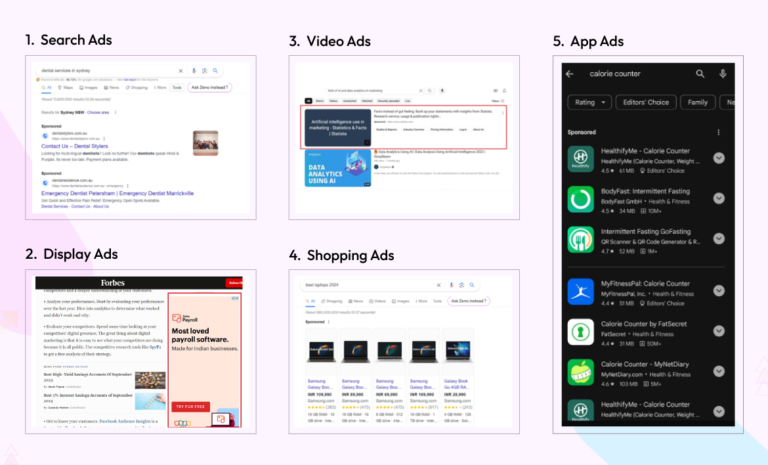Open the Statista AI marketing video thumbnail

(338, 127)
